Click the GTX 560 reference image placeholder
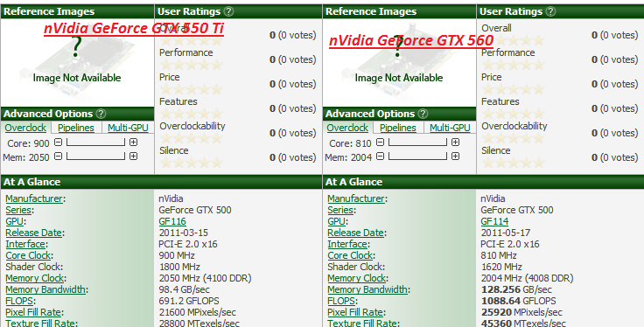Viewport: 644px width, 327px height. pyautogui.click(x=399, y=62)
